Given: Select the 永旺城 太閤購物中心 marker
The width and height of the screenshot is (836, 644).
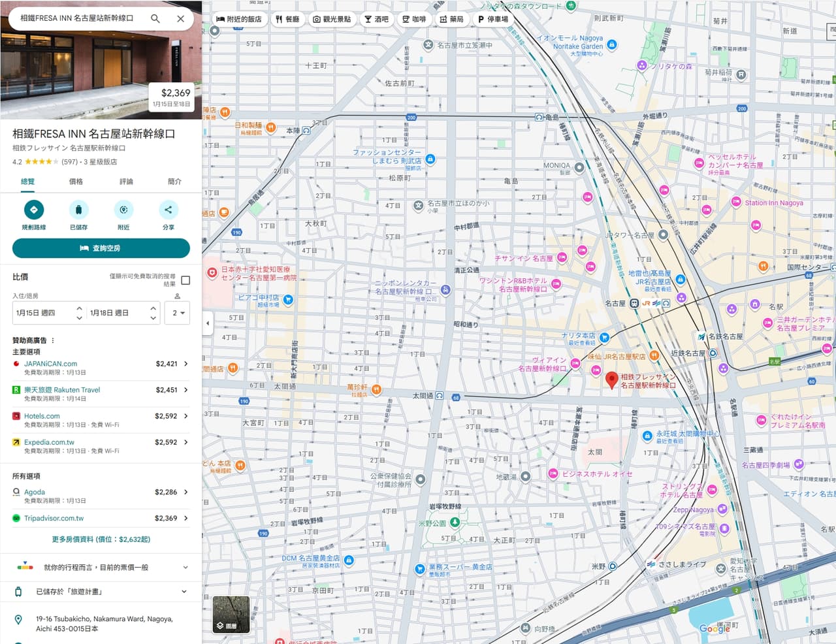Looking at the screenshot, I should [x=647, y=436].
